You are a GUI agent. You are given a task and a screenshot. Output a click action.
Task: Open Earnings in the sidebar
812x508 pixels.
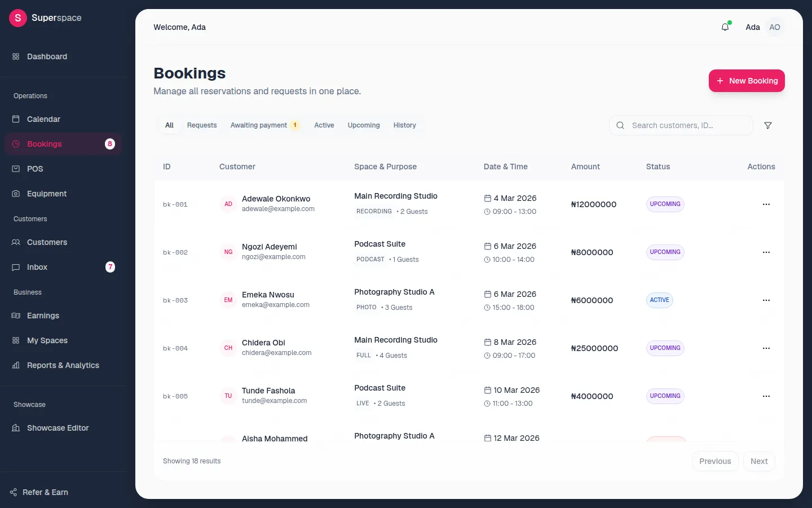63,316
